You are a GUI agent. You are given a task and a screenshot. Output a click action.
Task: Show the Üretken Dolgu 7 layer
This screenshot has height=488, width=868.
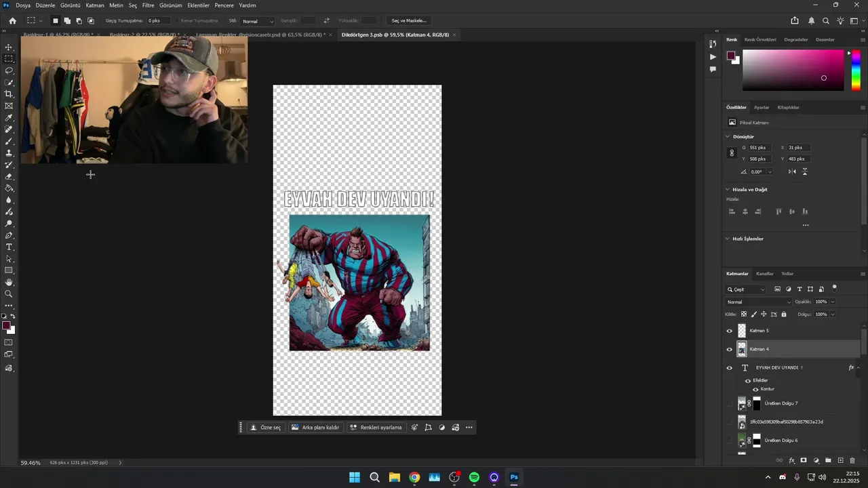click(730, 403)
